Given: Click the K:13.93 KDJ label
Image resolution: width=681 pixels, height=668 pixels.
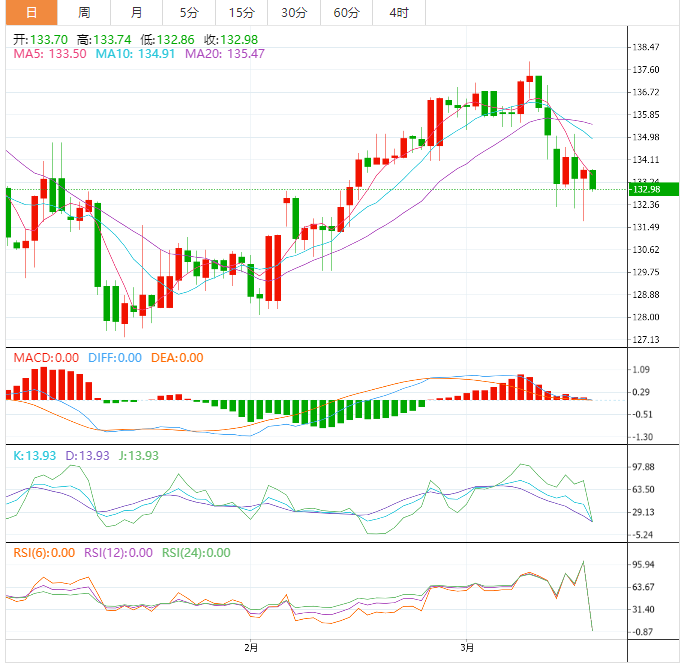Looking at the screenshot, I should pyautogui.click(x=35, y=456).
